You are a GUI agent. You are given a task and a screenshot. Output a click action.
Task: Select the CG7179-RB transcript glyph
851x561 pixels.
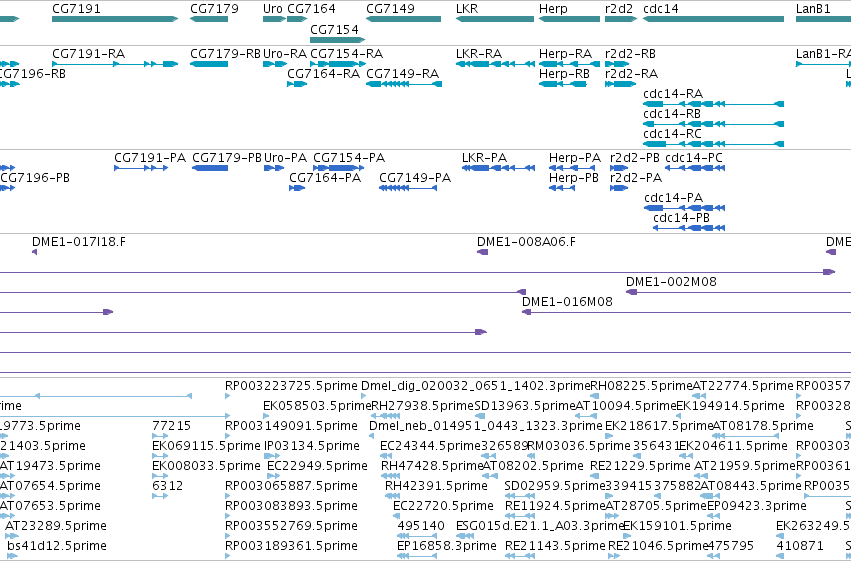209,64
